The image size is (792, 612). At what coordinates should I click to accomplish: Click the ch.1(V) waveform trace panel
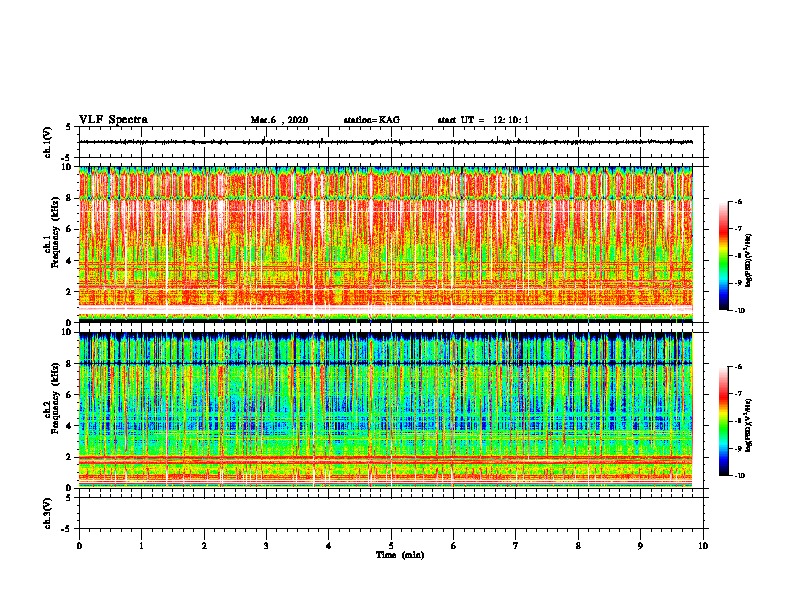pos(391,142)
